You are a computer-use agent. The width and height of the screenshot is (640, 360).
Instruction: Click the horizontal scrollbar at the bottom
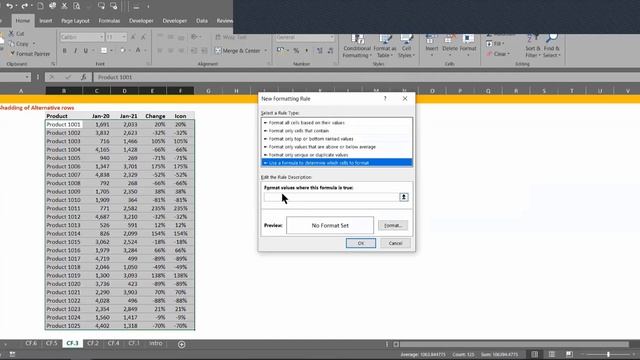(515, 344)
